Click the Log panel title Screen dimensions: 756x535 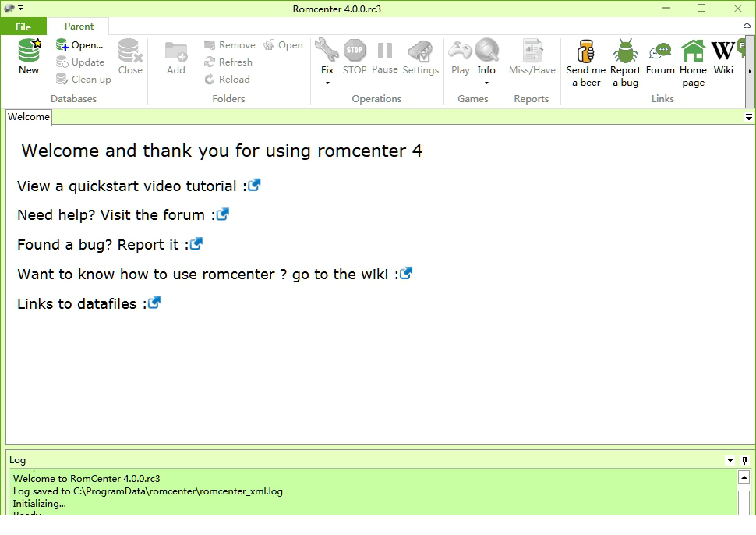(18, 460)
